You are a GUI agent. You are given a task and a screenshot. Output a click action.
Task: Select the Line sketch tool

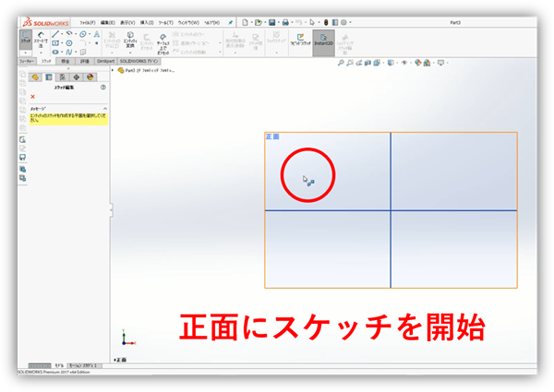[x=55, y=34]
